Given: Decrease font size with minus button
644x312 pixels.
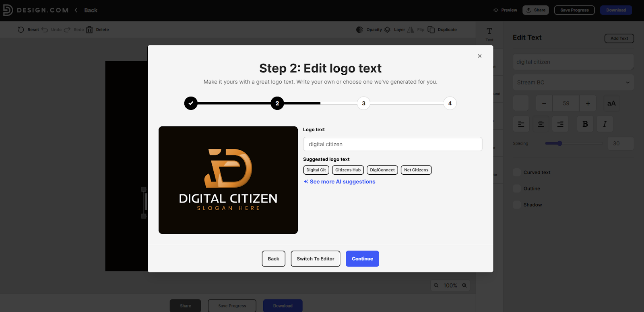Looking at the screenshot, I should [544, 103].
